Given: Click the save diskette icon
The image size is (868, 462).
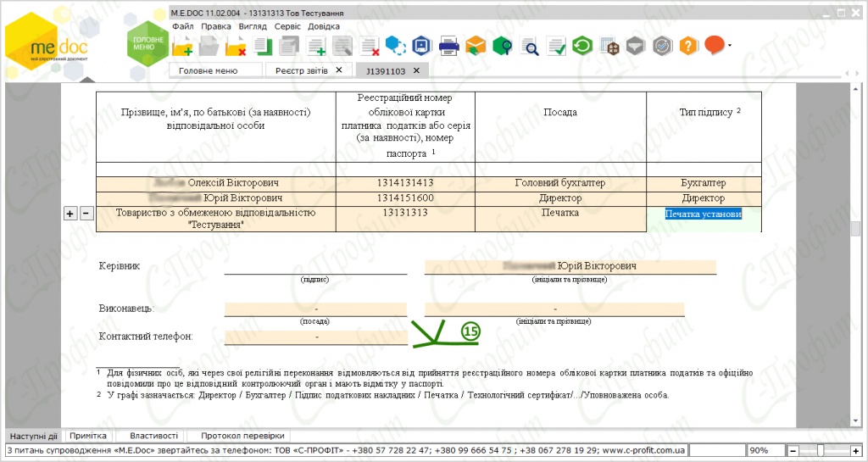Looking at the screenshot, I should pos(422,46).
